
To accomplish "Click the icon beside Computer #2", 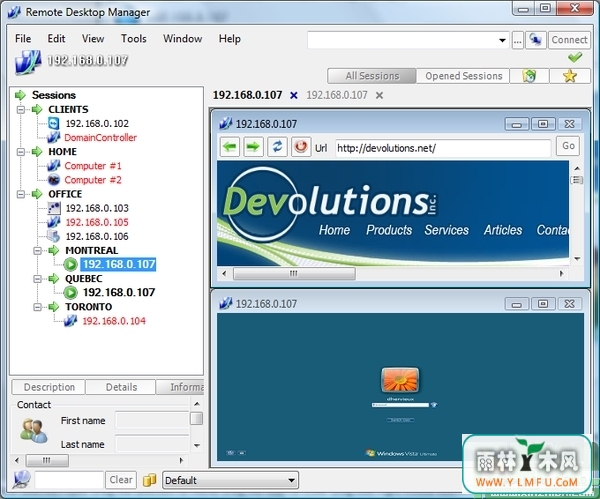I will click(54, 179).
